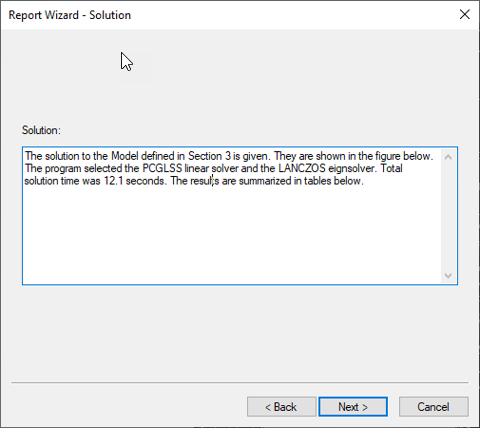Viewport: 480px width, 428px height.
Task: Place cursor at Section 3 text
Action: pyautogui.click(x=209, y=156)
